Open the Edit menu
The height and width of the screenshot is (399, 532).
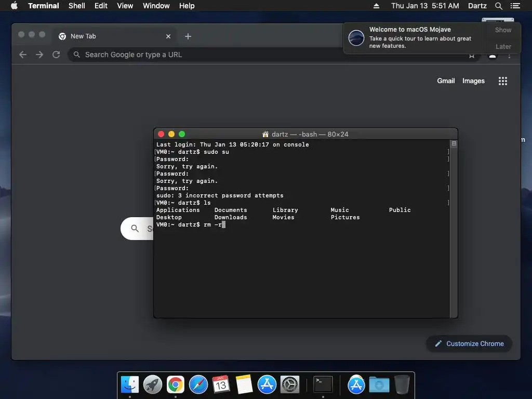[101, 6]
